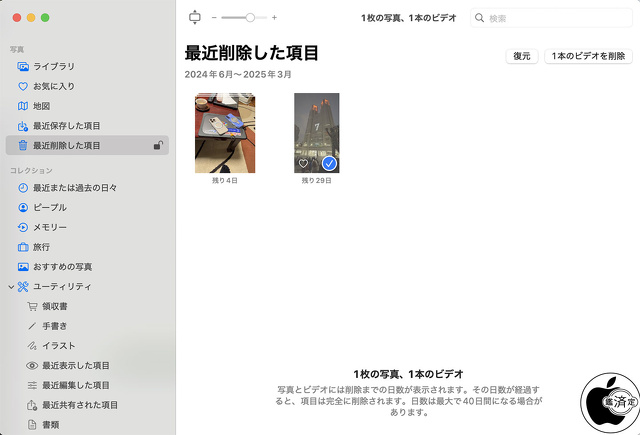
Task: Click the aspect ratio toggle icon in toolbar
Action: [x=194, y=18]
